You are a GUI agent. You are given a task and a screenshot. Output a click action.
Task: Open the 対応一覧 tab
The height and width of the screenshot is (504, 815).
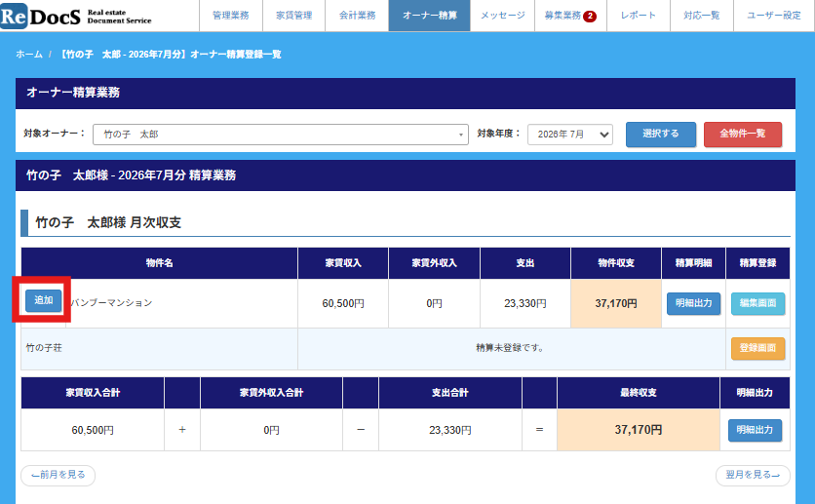coord(702,16)
